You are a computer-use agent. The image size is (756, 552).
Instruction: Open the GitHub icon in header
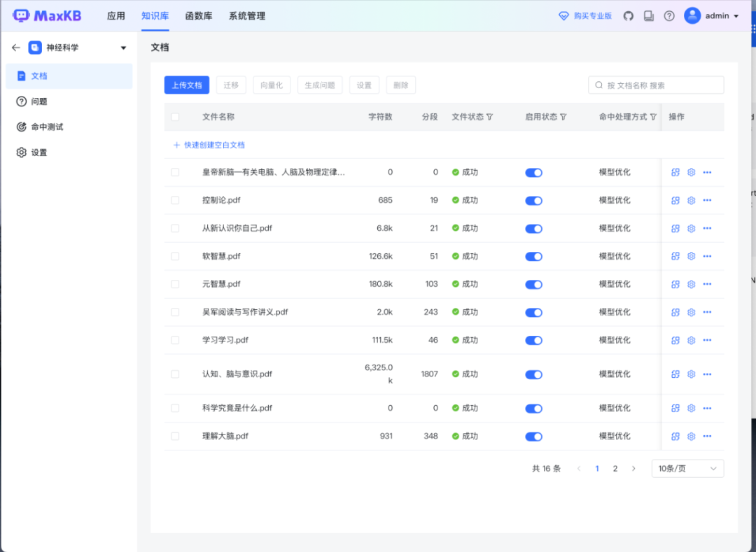[628, 16]
